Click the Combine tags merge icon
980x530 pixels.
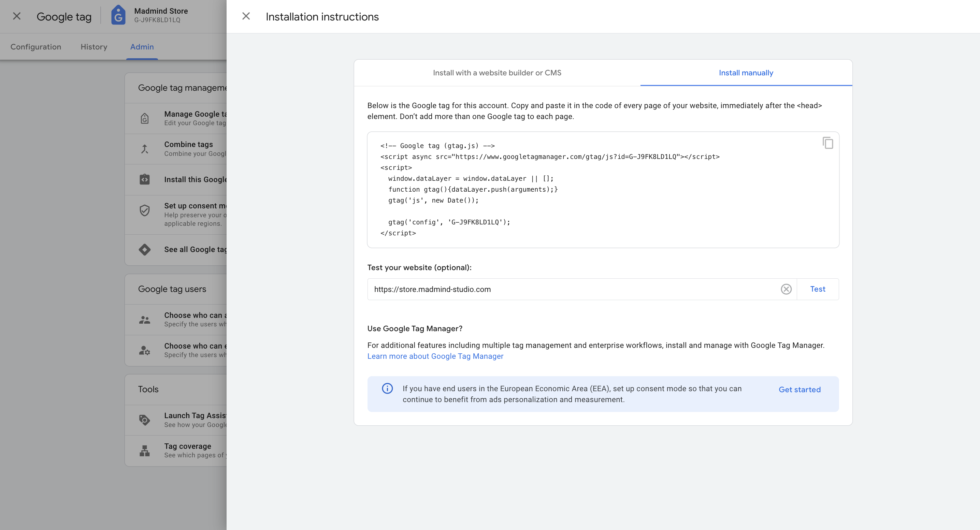point(145,149)
